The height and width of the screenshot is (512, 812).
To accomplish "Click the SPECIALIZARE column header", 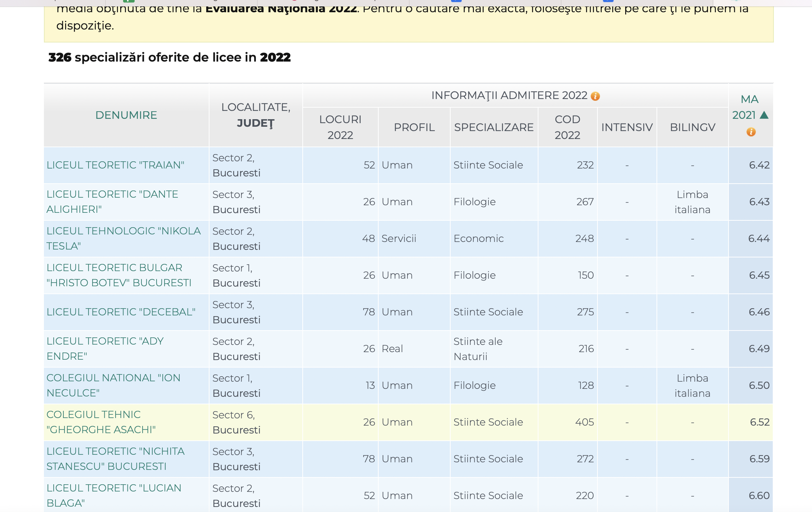I will (x=493, y=127).
